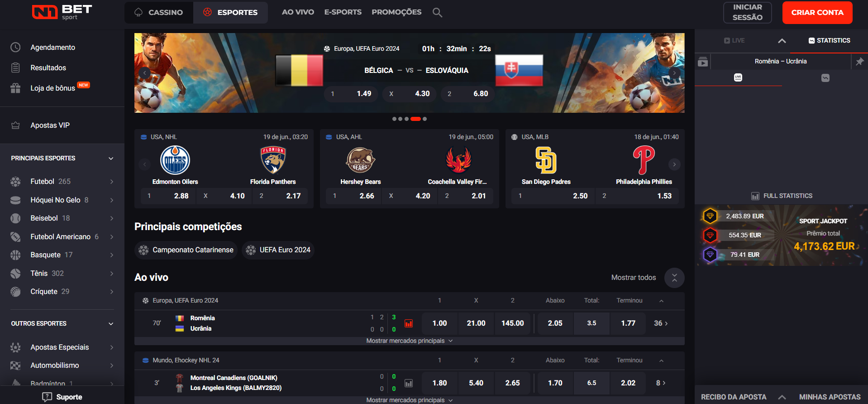The image size is (868, 404).
Task: Select Automobilismo checkered flag icon
Action: [x=15, y=365]
